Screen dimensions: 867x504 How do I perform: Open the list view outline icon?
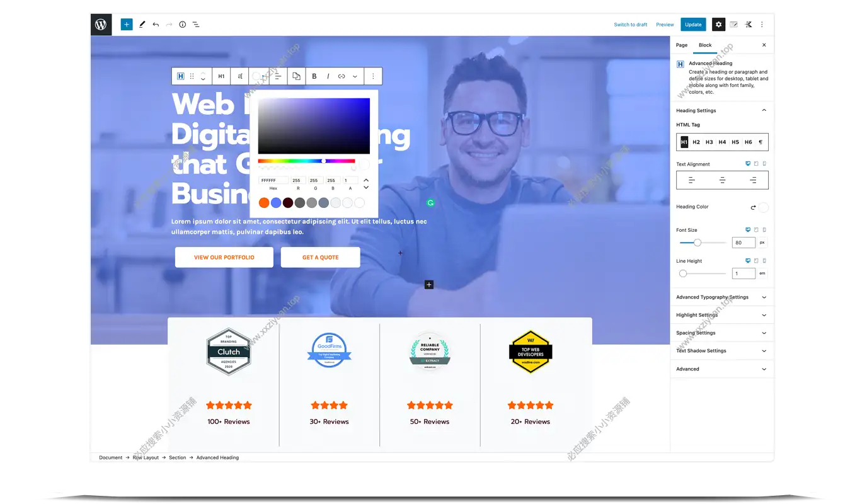[196, 25]
